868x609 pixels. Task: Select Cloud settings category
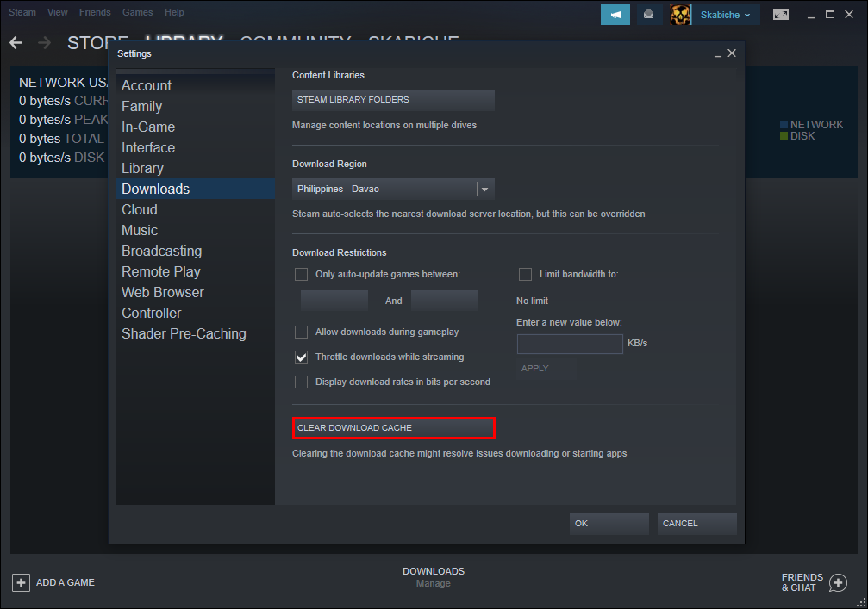pyautogui.click(x=196, y=209)
